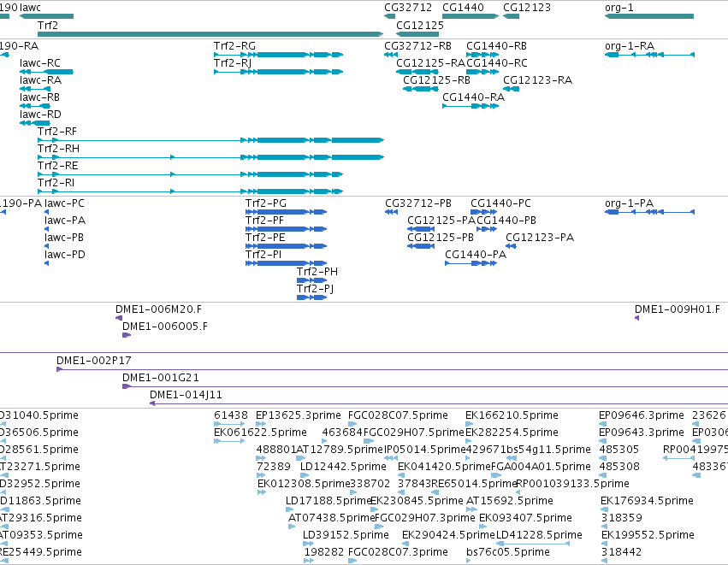Viewport: 728px width, 565px height.
Task: Click EST EP09646.3prime
Action: coord(642,415)
